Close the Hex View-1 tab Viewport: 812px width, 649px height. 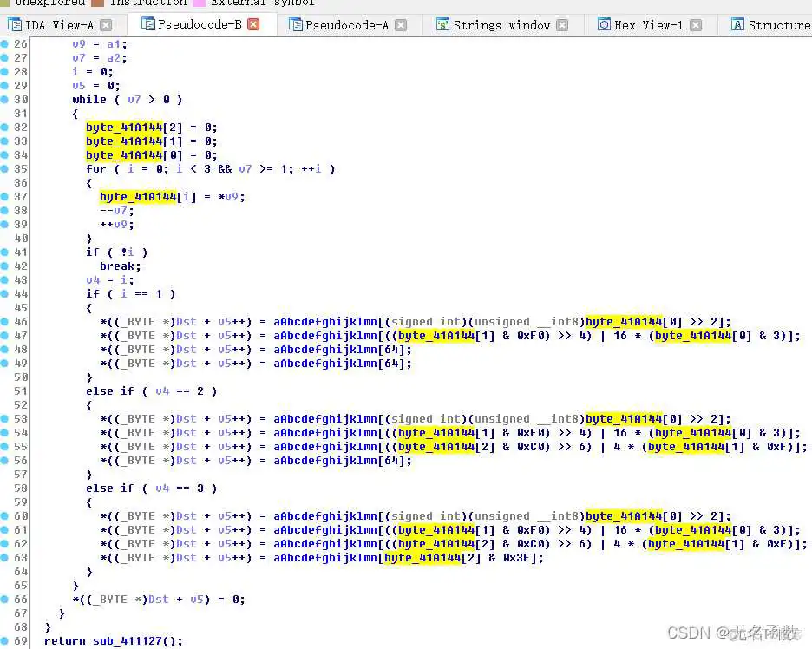696,25
